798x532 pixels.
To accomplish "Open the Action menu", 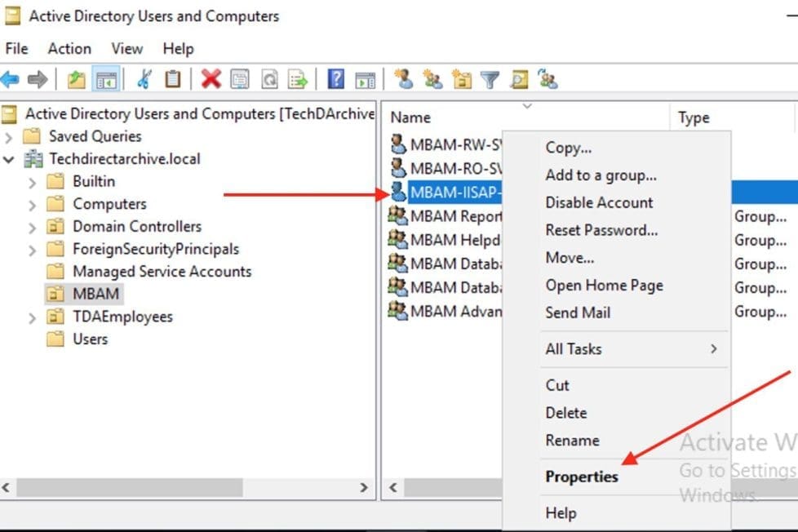I will tap(69, 49).
